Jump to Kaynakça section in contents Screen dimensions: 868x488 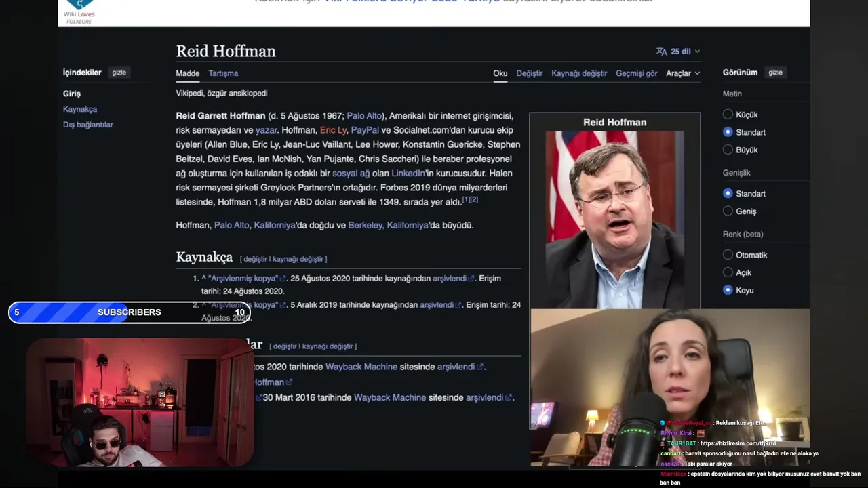80,109
